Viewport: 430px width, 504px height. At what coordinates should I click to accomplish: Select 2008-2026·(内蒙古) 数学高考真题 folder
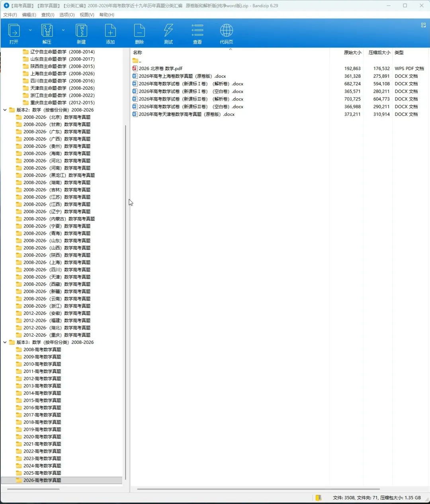point(59,219)
